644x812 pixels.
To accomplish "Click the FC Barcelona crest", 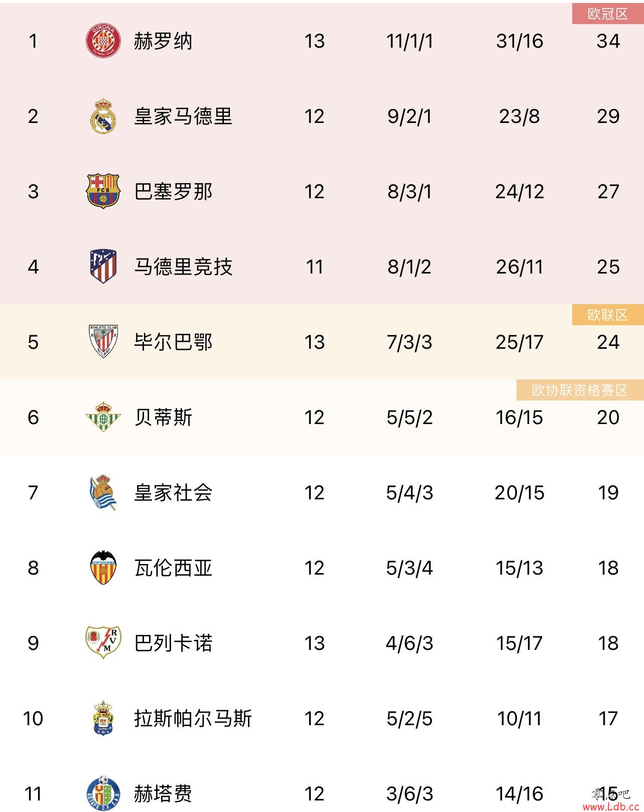I will pos(103,191).
